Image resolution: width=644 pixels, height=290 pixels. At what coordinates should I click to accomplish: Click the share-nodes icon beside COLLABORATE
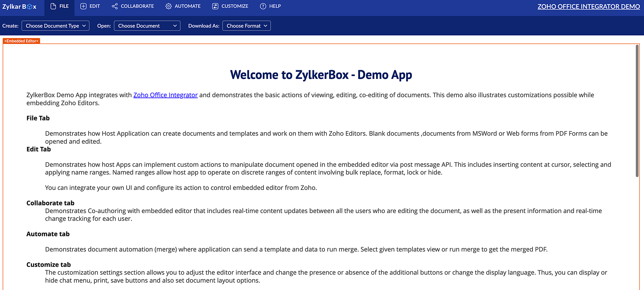click(x=115, y=6)
